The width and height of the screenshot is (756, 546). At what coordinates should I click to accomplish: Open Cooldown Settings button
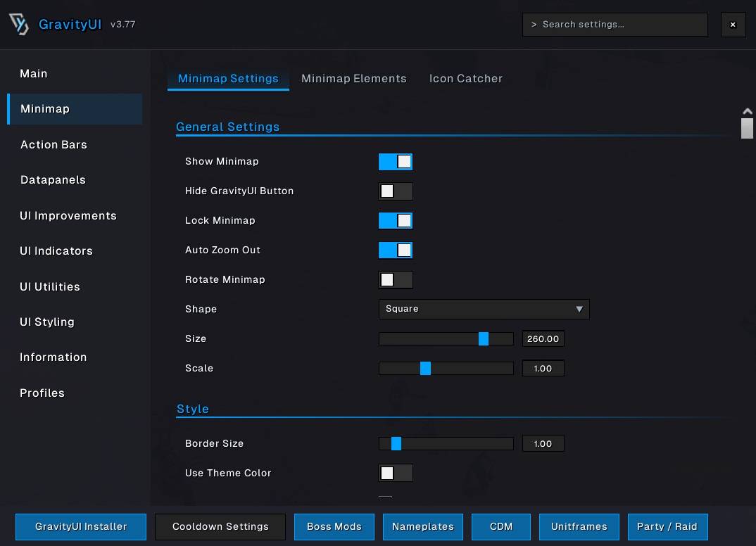(220, 527)
